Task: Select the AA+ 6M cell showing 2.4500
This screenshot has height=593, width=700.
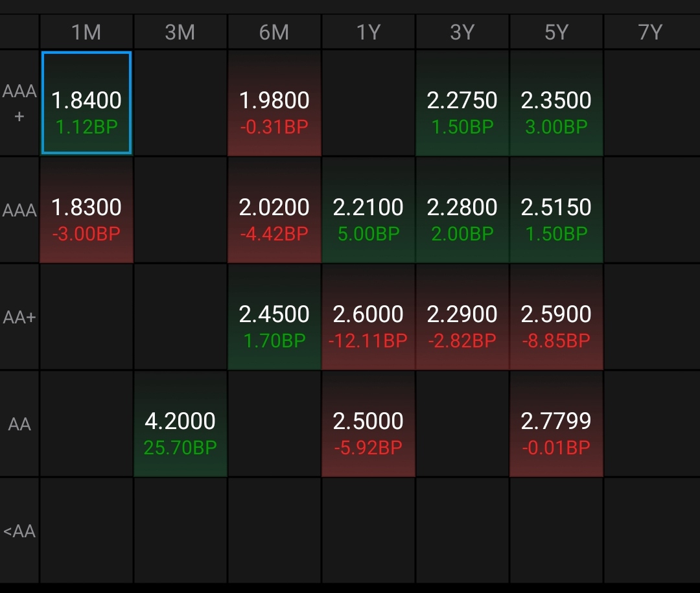Action: pyautogui.click(x=274, y=318)
